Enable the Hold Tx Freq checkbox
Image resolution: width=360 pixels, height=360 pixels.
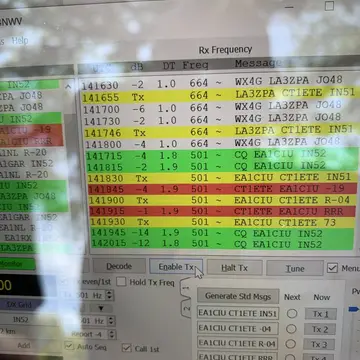[x=121, y=282]
